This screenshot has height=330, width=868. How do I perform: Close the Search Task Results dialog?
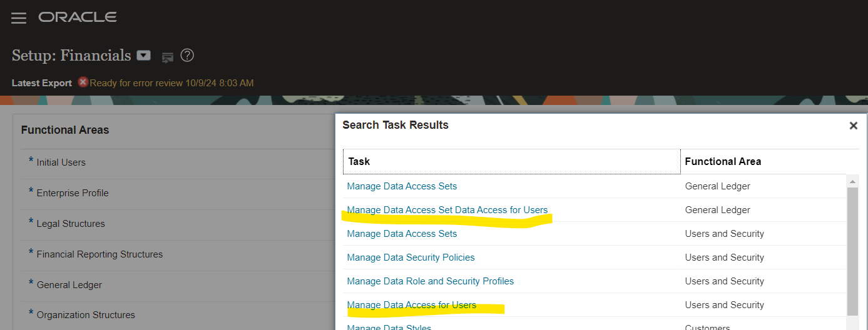pyautogui.click(x=853, y=126)
